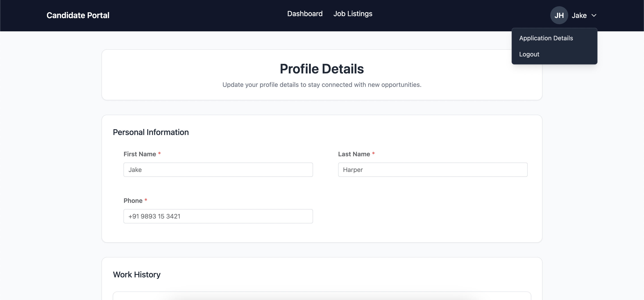The height and width of the screenshot is (300, 644).
Task: Focus the First Name field containing Jake
Action: click(x=218, y=170)
